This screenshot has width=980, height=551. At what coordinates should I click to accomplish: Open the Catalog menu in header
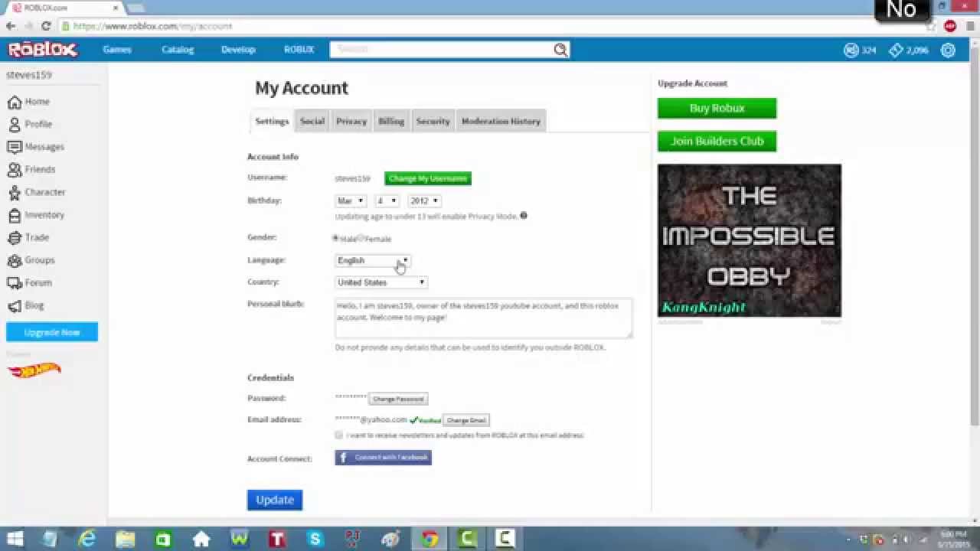178,50
